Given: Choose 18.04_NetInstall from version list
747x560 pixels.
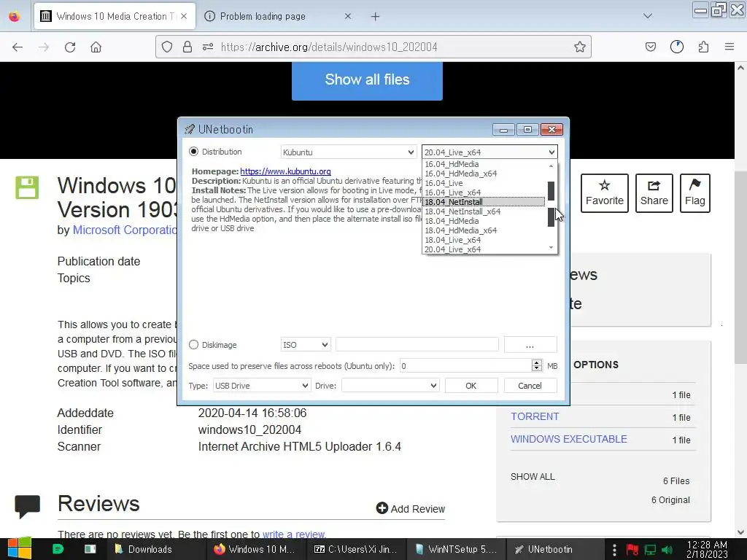Looking at the screenshot, I should point(484,202).
